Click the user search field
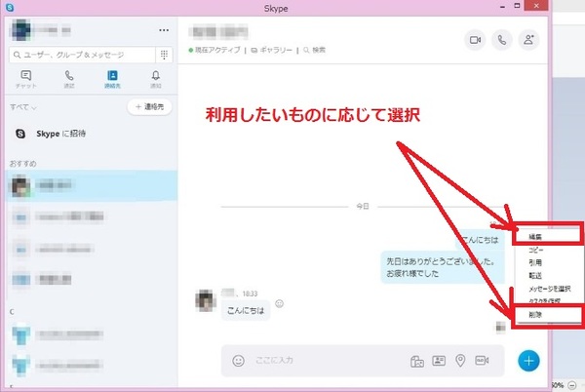 click(83, 55)
